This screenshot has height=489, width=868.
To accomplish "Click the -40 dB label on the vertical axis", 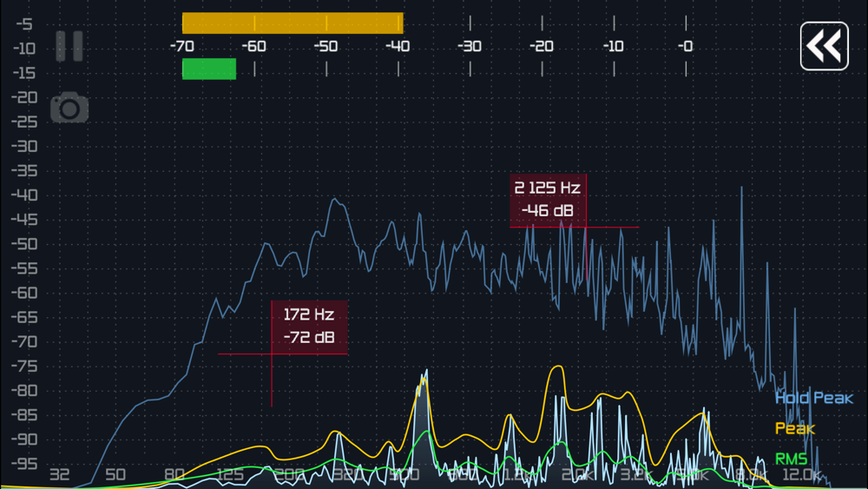I will coord(24,195).
